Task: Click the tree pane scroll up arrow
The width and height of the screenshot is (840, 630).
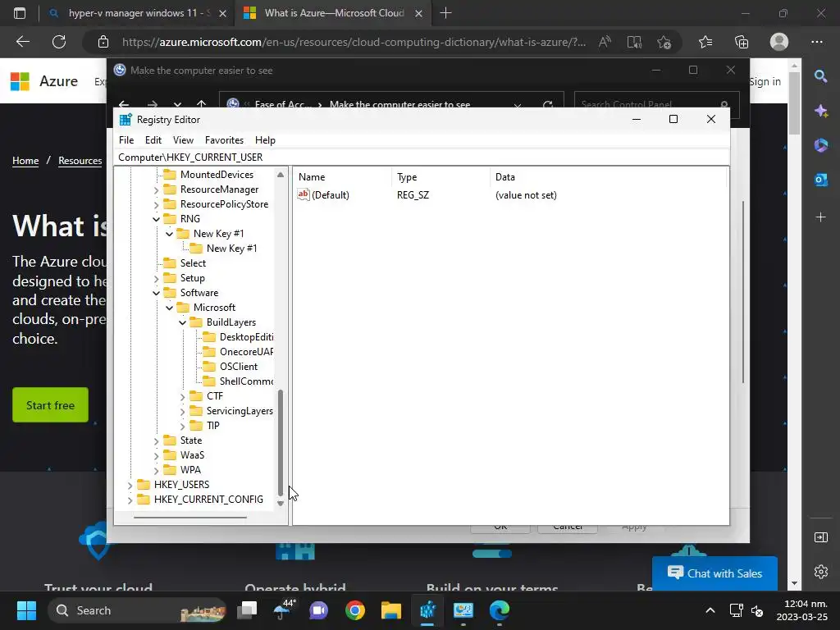Action: pos(281,175)
